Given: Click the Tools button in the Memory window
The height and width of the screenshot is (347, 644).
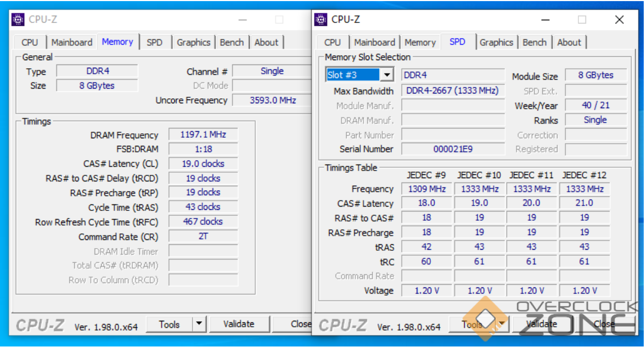Looking at the screenshot, I should [x=169, y=324].
